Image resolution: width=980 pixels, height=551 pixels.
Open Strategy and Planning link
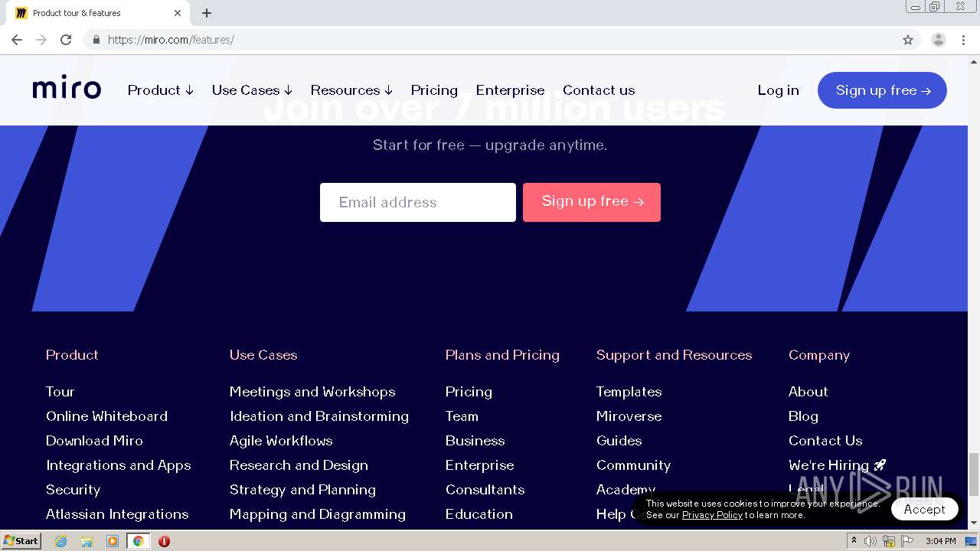coord(302,490)
